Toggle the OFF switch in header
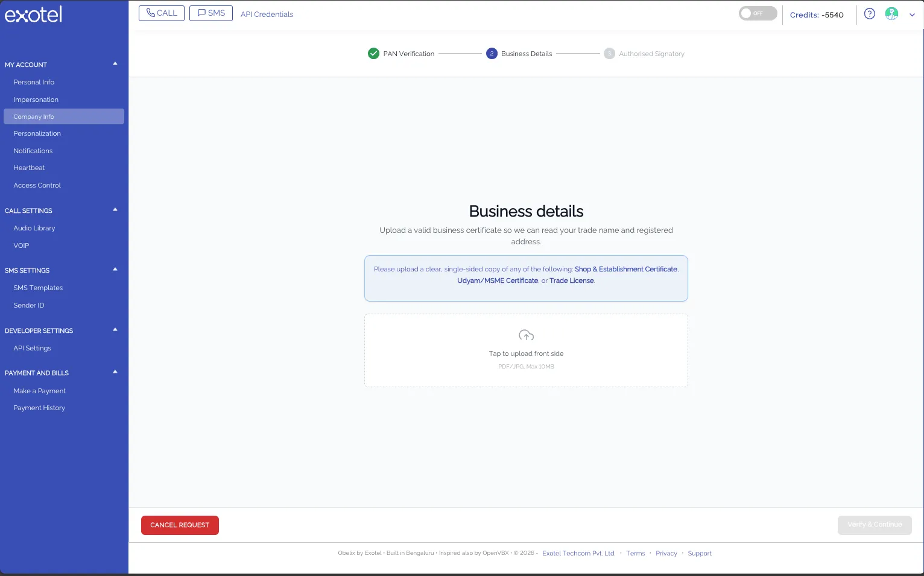This screenshot has height=576, width=924. tap(758, 13)
